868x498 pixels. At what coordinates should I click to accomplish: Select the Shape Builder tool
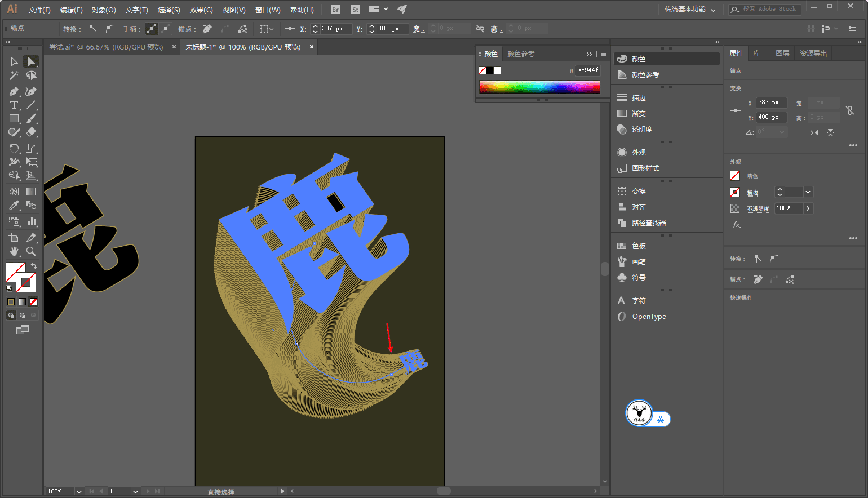(x=14, y=176)
